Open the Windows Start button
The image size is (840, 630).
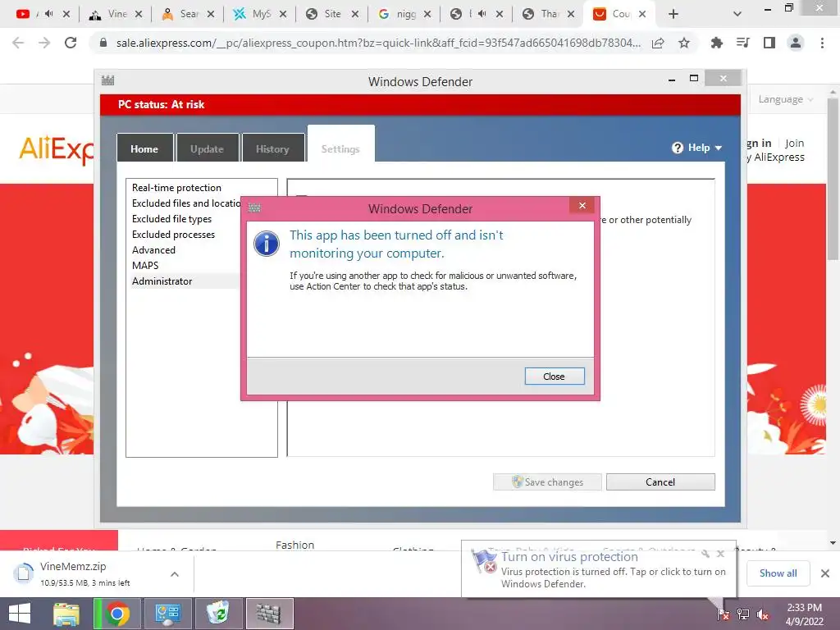(x=20, y=614)
